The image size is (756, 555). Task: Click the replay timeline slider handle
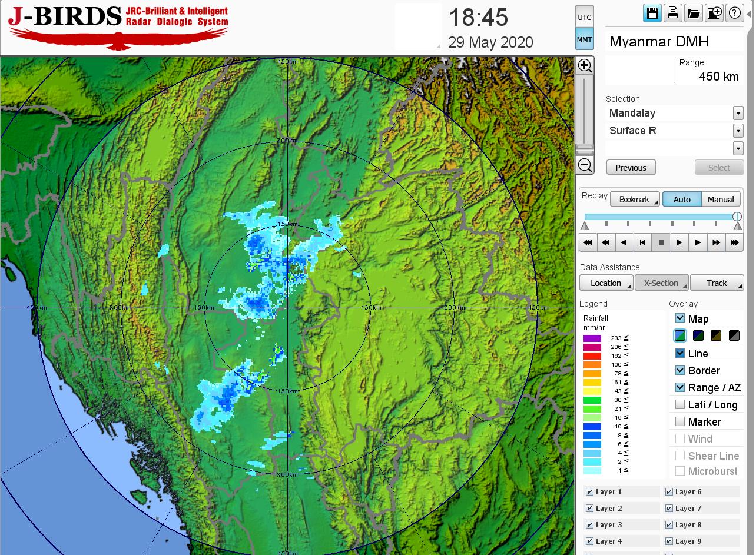[737, 217]
